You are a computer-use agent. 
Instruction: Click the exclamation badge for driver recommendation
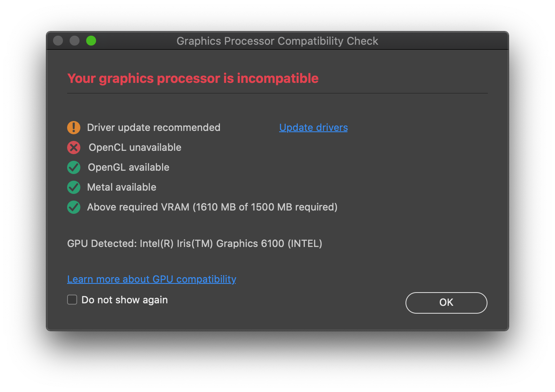click(73, 128)
